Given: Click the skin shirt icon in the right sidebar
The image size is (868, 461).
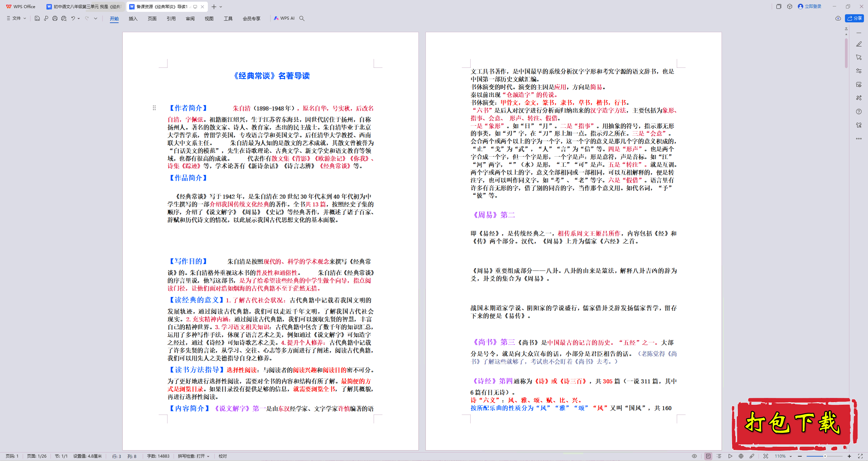Looking at the screenshot, I should [859, 125].
